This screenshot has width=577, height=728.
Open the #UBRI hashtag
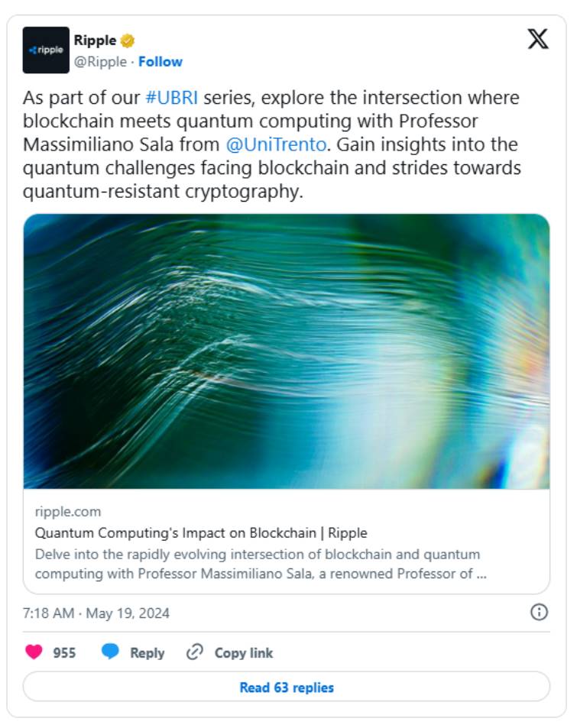click(171, 99)
